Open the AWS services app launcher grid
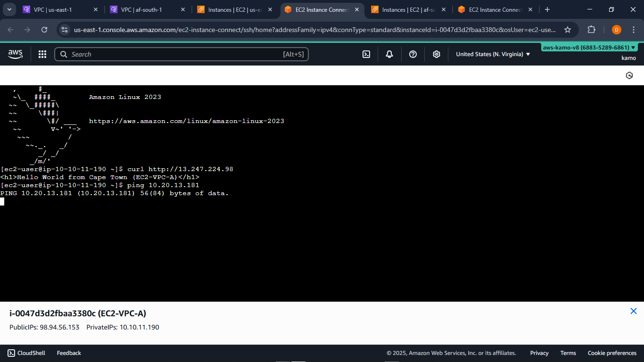This screenshot has width=644, height=362. [42, 54]
